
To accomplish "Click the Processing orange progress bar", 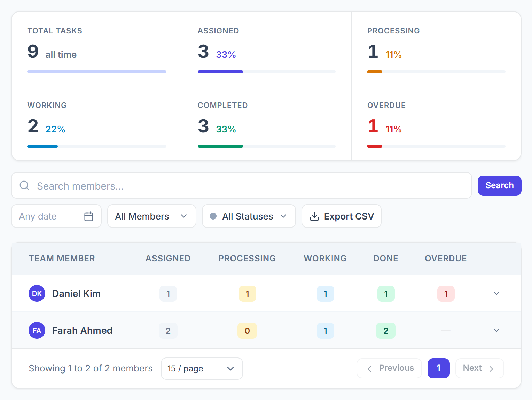I will [x=375, y=72].
